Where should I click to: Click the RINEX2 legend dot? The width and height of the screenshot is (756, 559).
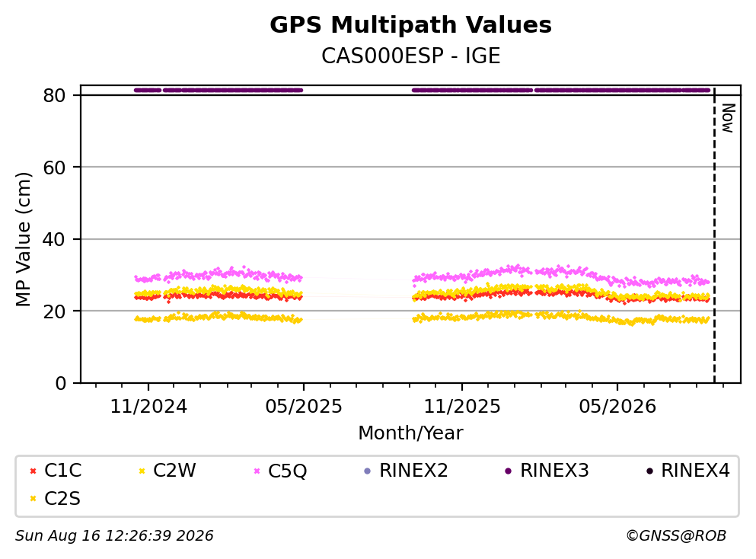368,471
